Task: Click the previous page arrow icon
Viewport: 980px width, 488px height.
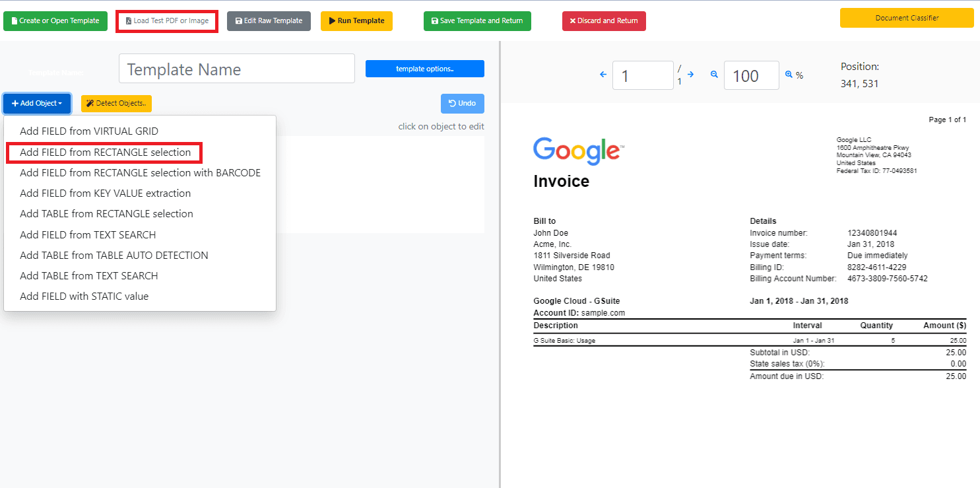Action: (x=603, y=75)
